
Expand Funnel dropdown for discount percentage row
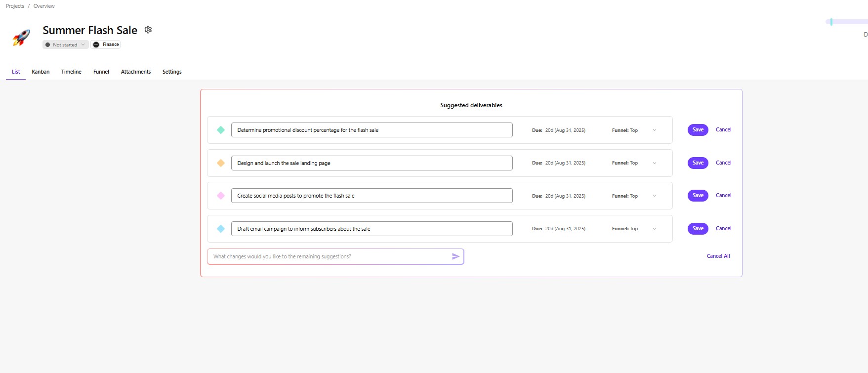coord(655,130)
